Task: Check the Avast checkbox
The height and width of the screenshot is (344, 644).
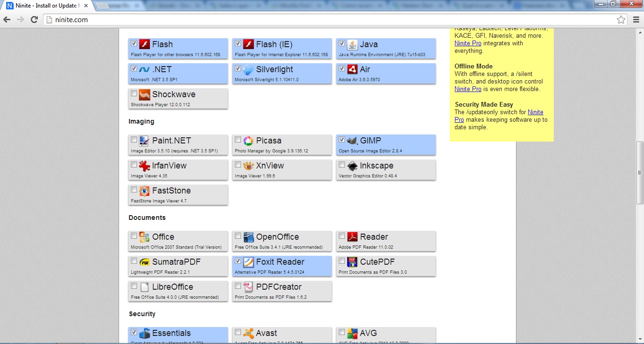Action: [238, 332]
